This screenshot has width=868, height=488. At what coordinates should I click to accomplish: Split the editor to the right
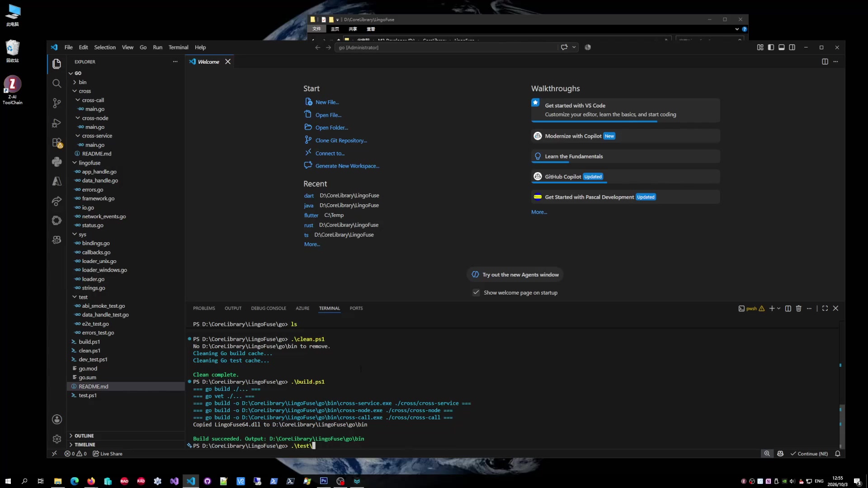tap(825, 61)
